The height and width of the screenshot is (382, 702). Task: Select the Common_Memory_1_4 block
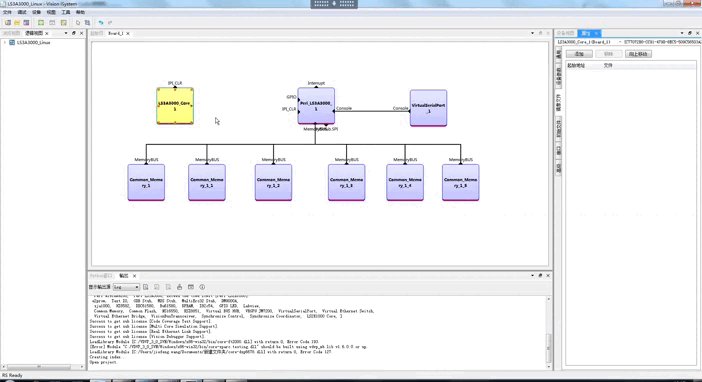405,182
